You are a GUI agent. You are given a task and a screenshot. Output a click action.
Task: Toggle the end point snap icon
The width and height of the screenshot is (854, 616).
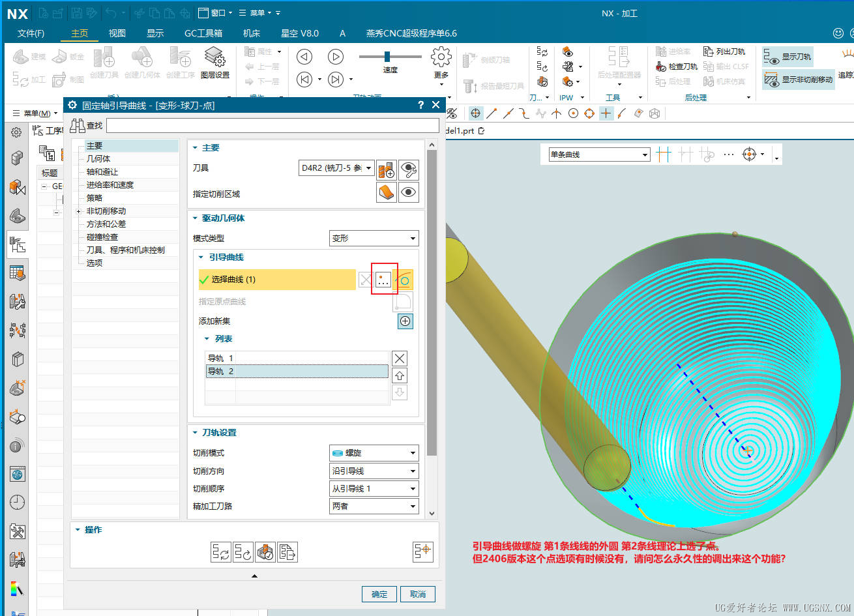(x=492, y=113)
